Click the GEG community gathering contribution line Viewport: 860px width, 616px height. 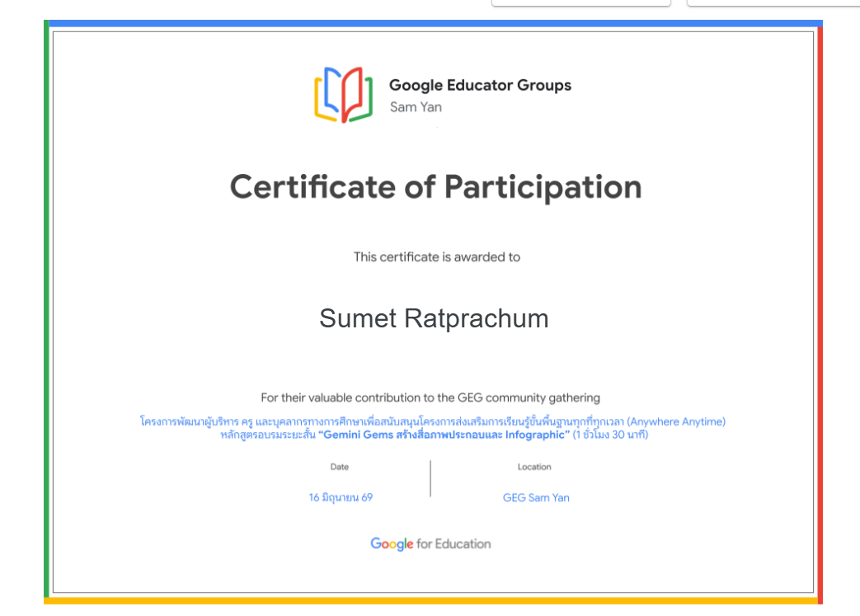click(x=430, y=397)
